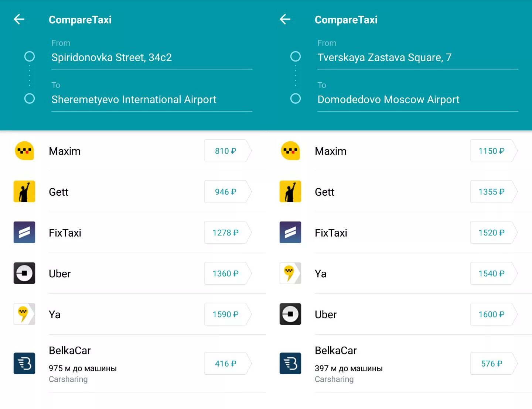Tap the FixTaxi icon in left list
Image resolution: width=532 pixels, height=409 pixels.
24,233
